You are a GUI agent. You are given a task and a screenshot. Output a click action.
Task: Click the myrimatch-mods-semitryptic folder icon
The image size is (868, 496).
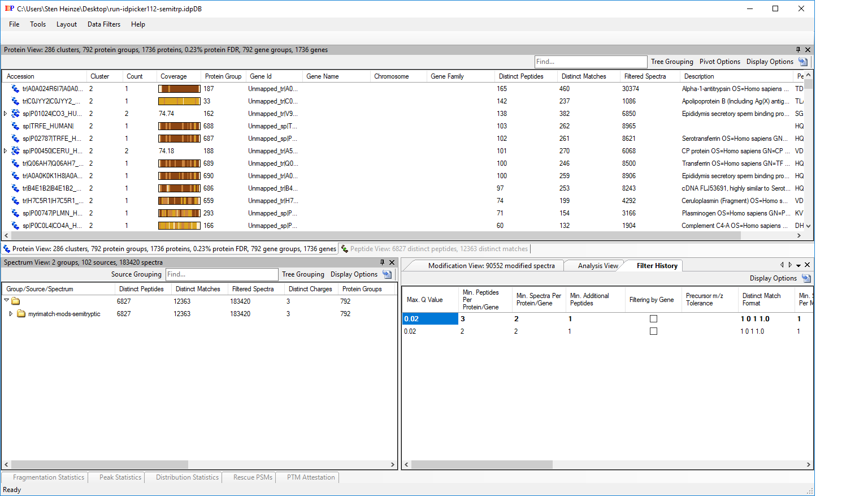(x=21, y=314)
